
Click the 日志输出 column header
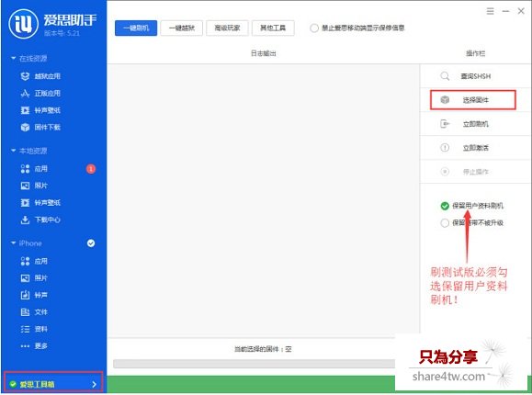pyautogui.click(x=264, y=53)
